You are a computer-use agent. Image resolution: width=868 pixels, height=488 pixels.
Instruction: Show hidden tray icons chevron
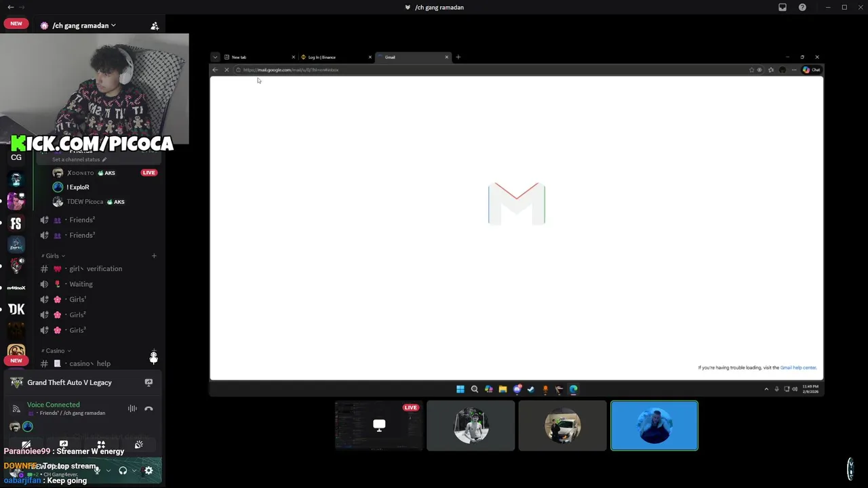point(766,389)
